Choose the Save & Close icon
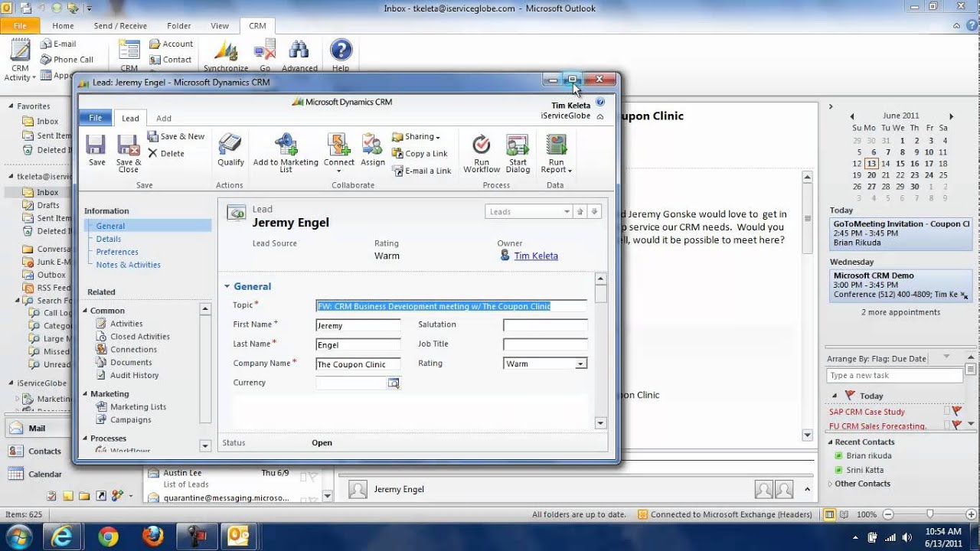 [x=128, y=153]
